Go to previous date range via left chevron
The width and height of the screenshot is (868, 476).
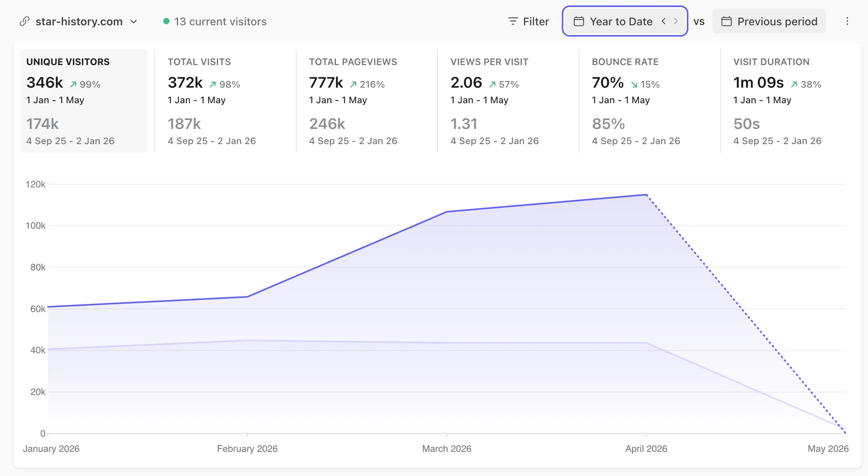[663, 21]
